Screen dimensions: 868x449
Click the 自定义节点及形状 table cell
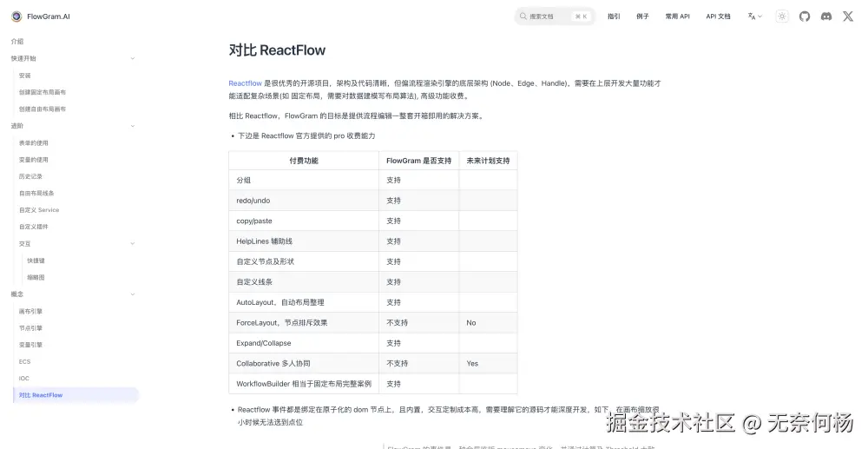(x=304, y=261)
